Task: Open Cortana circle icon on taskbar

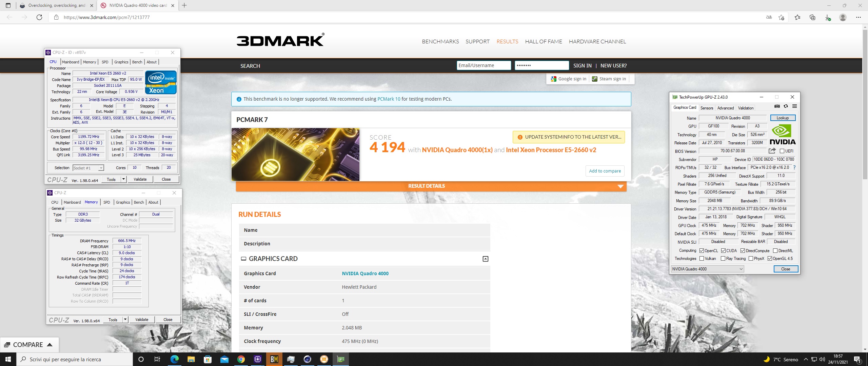Action: click(x=141, y=359)
